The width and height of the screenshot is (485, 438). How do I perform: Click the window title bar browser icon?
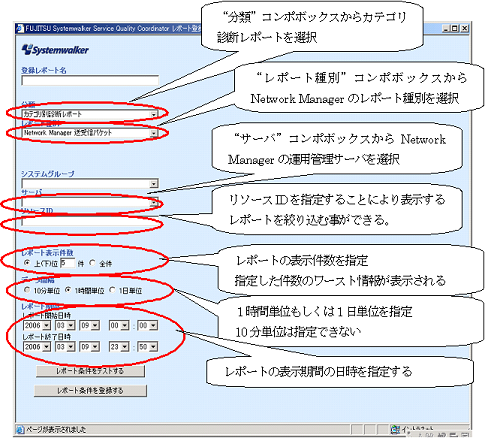[20, 28]
